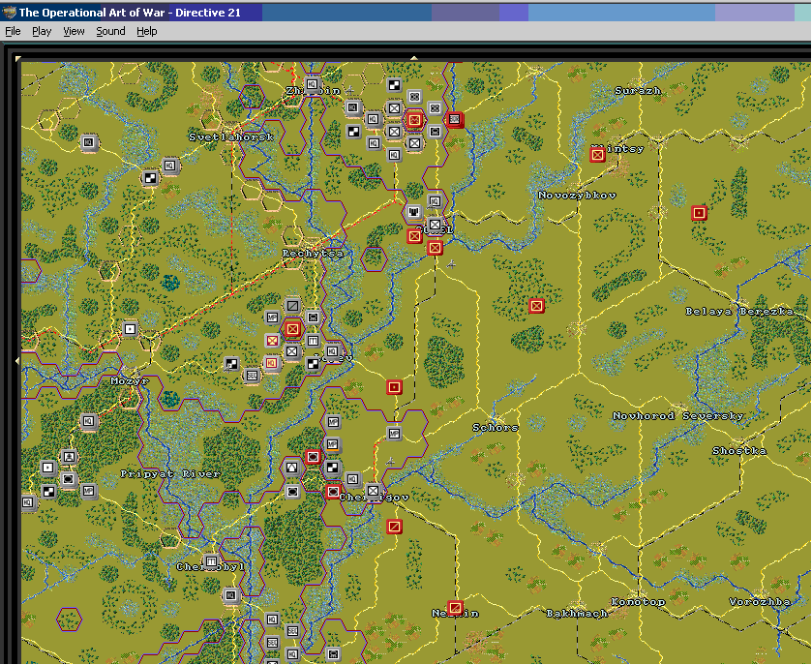Select lone red infantry unit south of Novozybkov
The height and width of the screenshot is (665, 812).
pos(536,306)
